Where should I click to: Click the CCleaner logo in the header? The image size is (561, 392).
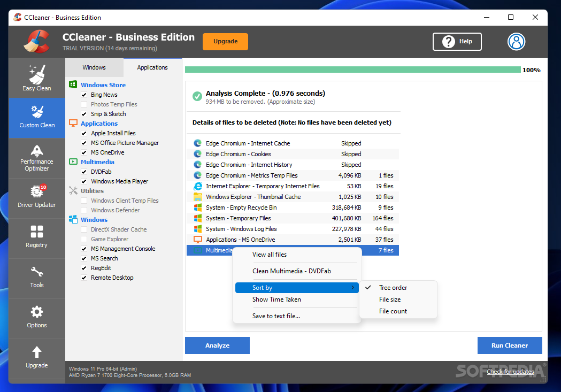click(x=36, y=42)
